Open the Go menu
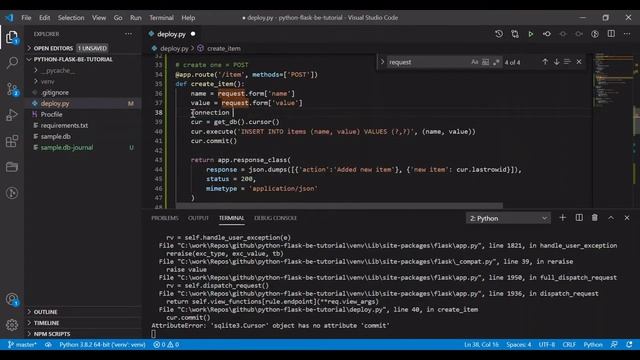640x360 pixels. tap(118, 18)
